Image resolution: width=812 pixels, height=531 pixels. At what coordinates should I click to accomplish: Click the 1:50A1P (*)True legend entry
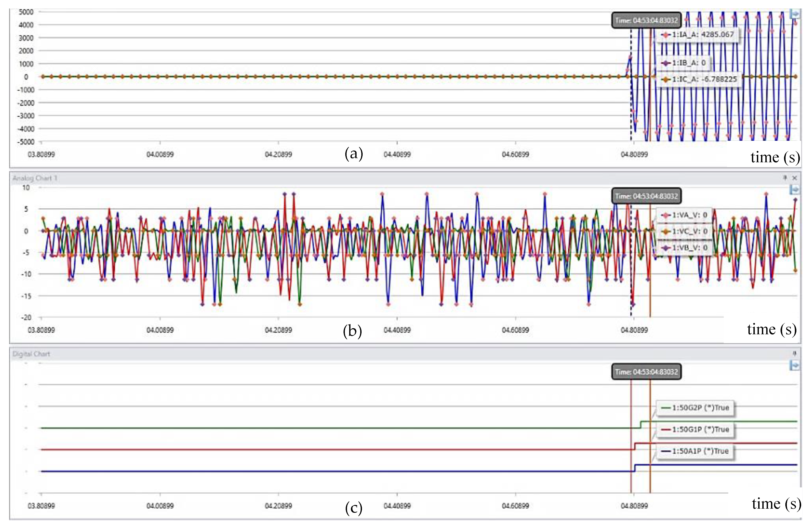click(695, 451)
